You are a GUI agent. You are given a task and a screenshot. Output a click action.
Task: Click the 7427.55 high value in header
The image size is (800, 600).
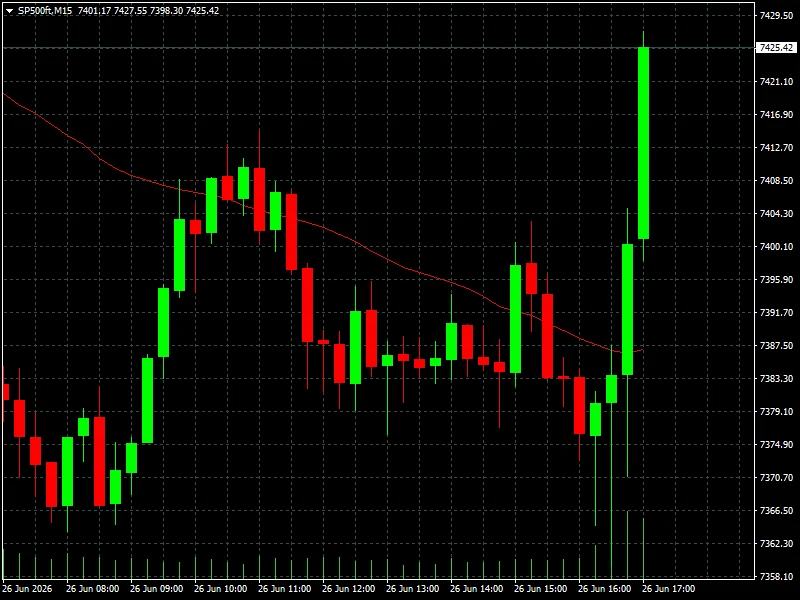130,11
